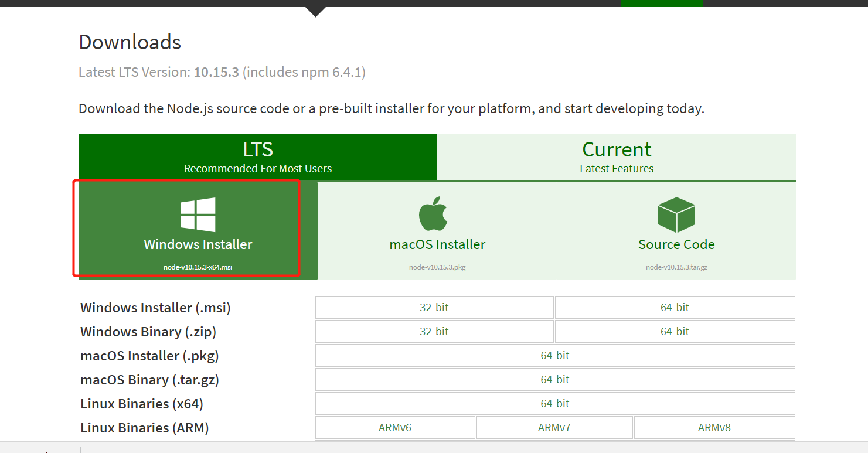This screenshot has width=868, height=453.
Task: Select 32-bit Windows Binary (.zip)
Action: click(434, 331)
